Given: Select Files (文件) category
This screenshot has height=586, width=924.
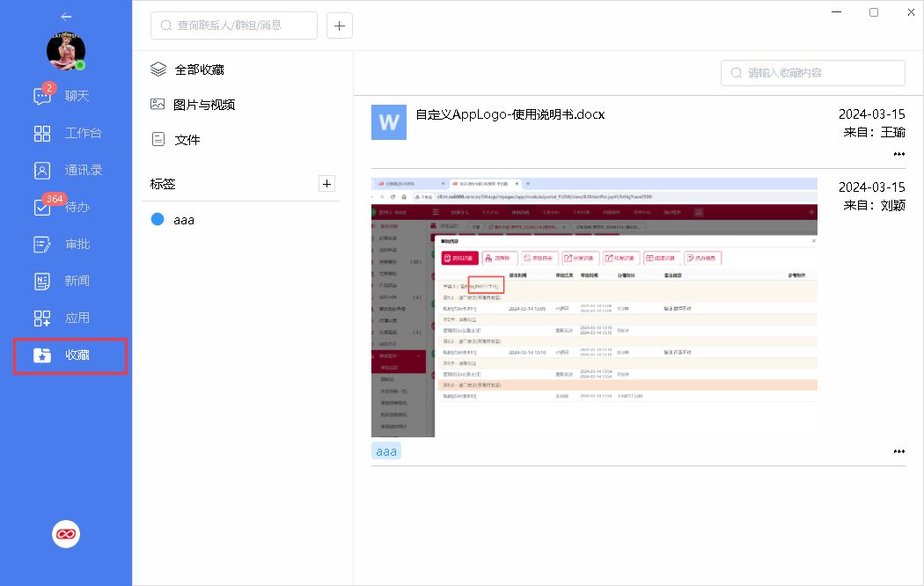Looking at the screenshot, I should coord(187,140).
